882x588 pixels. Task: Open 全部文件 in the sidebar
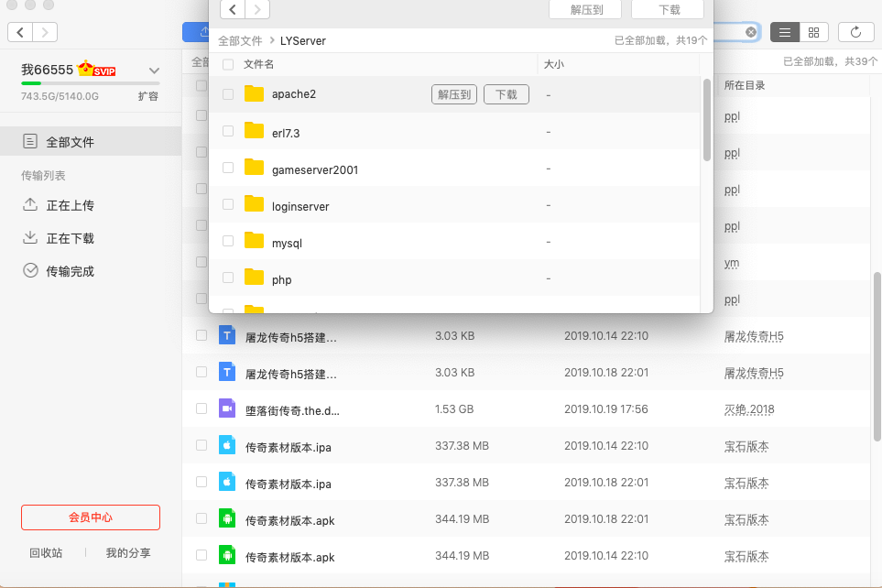[71, 142]
